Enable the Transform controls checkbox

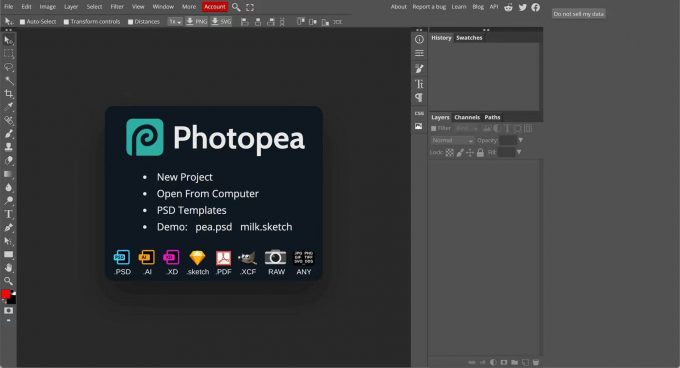(x=66, y=22)
